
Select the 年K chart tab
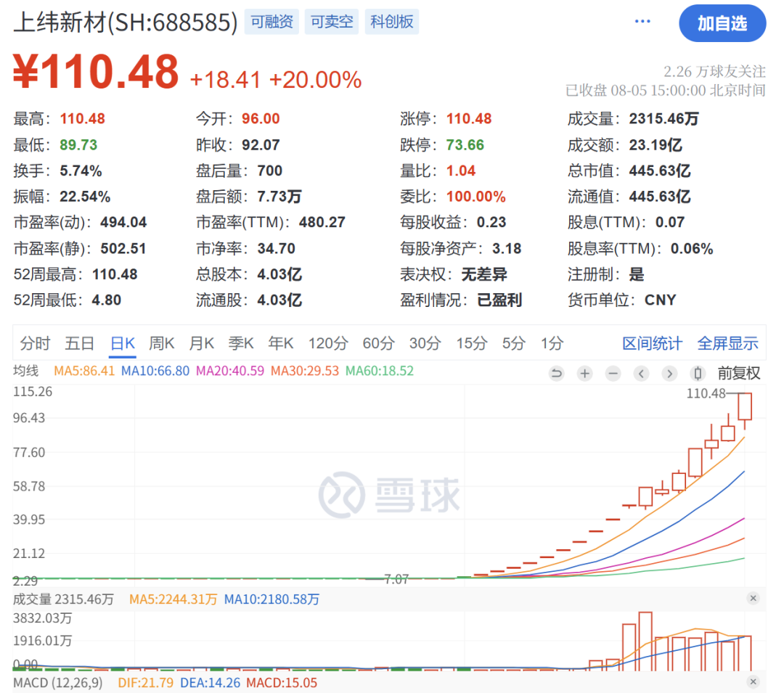(x=280, y=344)
